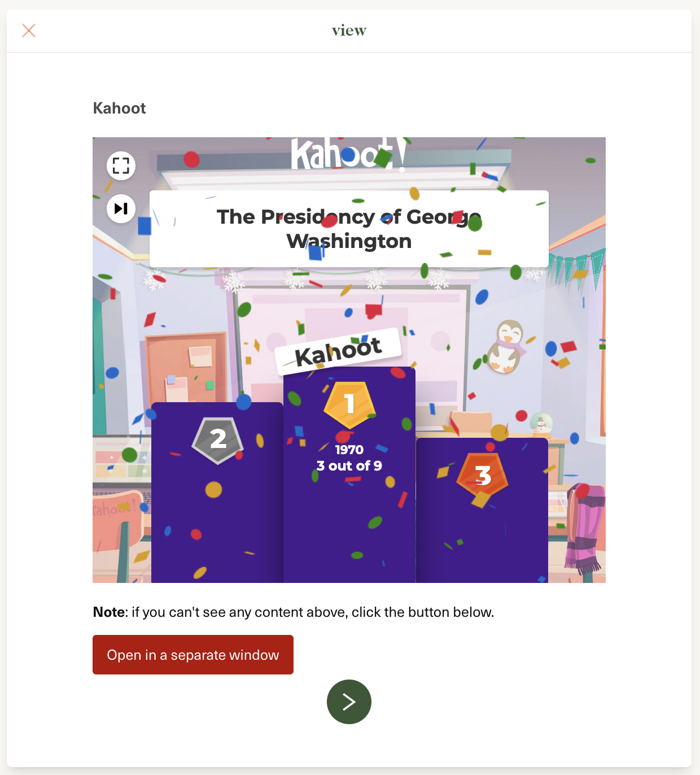Select the bronze third-place medal
Viewport: 700px width, 775px height.
coord(483,476)
